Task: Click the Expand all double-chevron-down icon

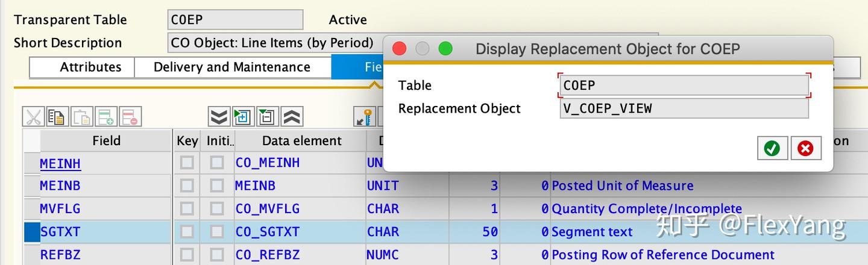Action: click(219, 116)
